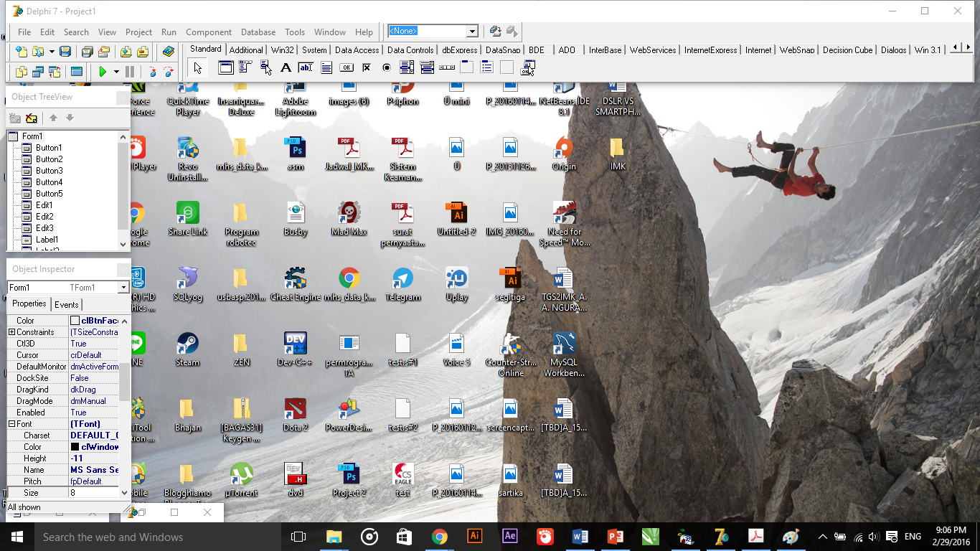
Task: Select the MainMenu component in palette
Action: click(x=246, y=68)
